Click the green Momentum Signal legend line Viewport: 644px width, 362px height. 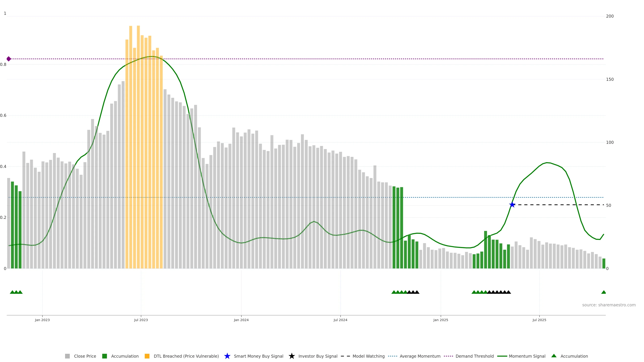click(x=502, y=356)
